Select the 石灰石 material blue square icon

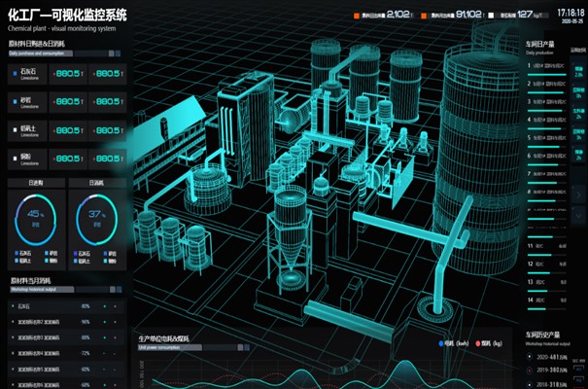(15, 73)
